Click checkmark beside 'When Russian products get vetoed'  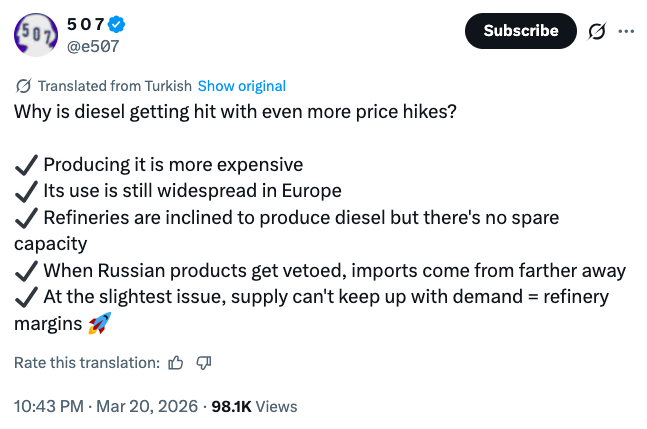pos(26,270)
